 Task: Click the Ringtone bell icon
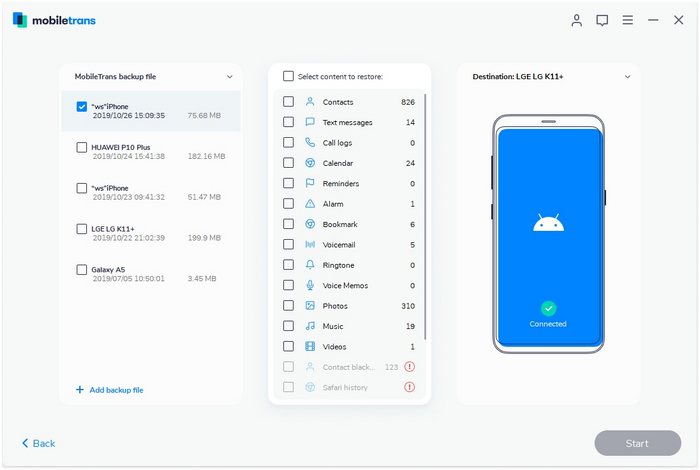coord(310,265)
